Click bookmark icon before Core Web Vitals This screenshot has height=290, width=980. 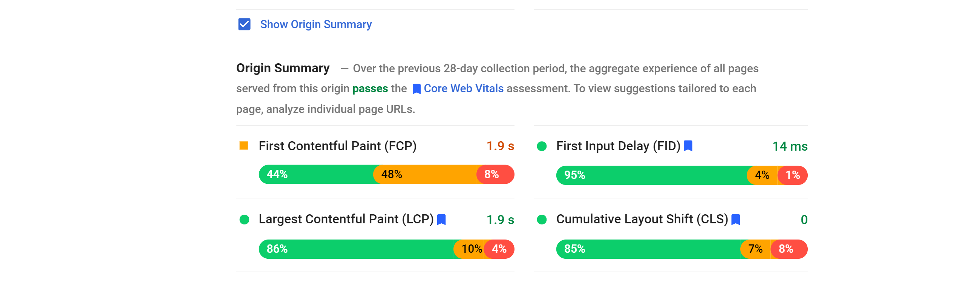coord(416,89)
